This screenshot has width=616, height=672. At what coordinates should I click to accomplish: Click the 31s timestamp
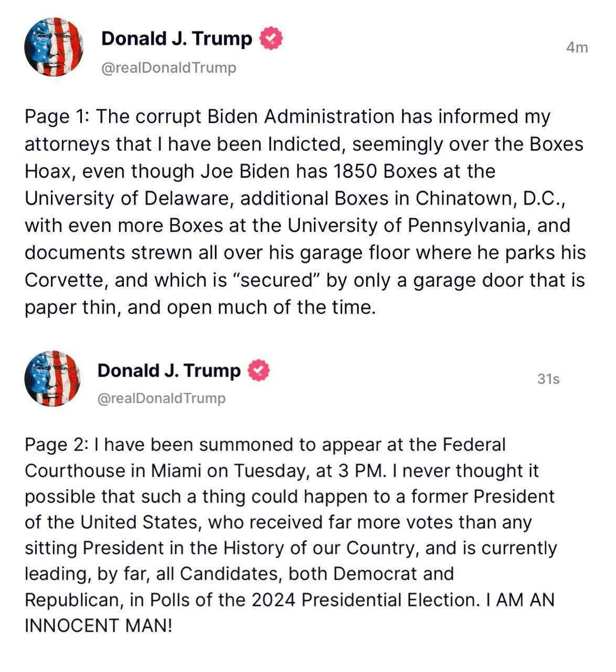548,379
